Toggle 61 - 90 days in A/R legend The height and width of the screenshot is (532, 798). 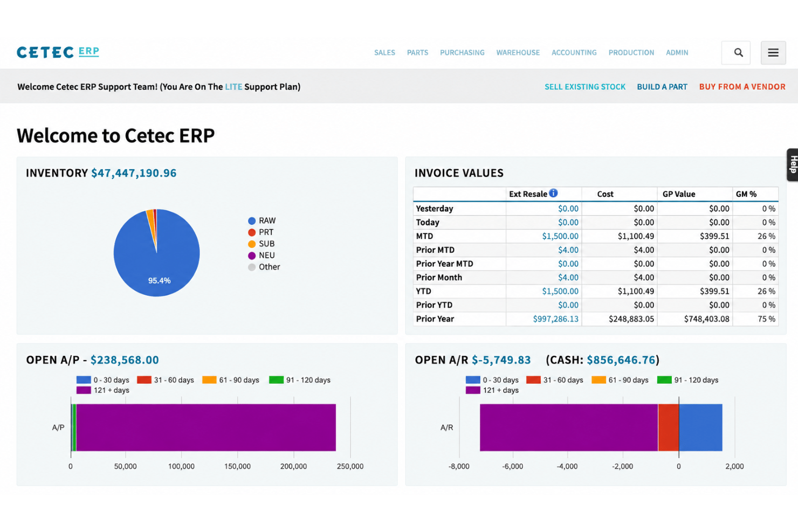[620, 380]
